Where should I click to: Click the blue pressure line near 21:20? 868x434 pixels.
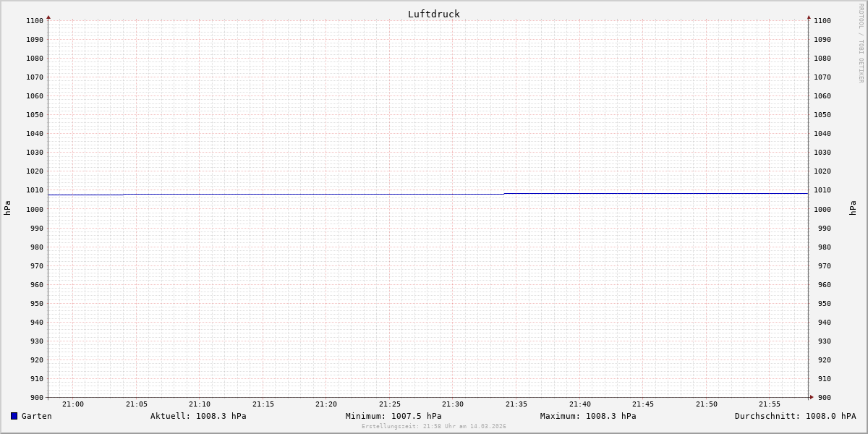point(326,194)
